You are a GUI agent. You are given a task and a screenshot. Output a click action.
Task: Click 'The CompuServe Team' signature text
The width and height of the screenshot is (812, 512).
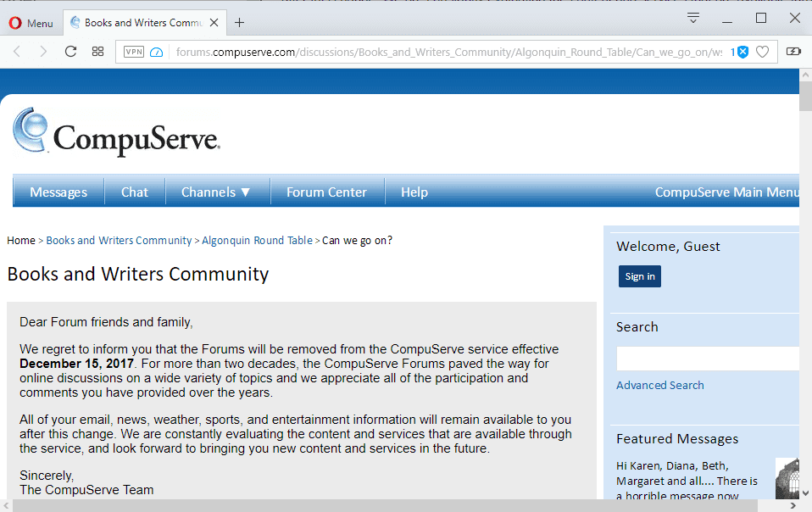pos(86,490)
